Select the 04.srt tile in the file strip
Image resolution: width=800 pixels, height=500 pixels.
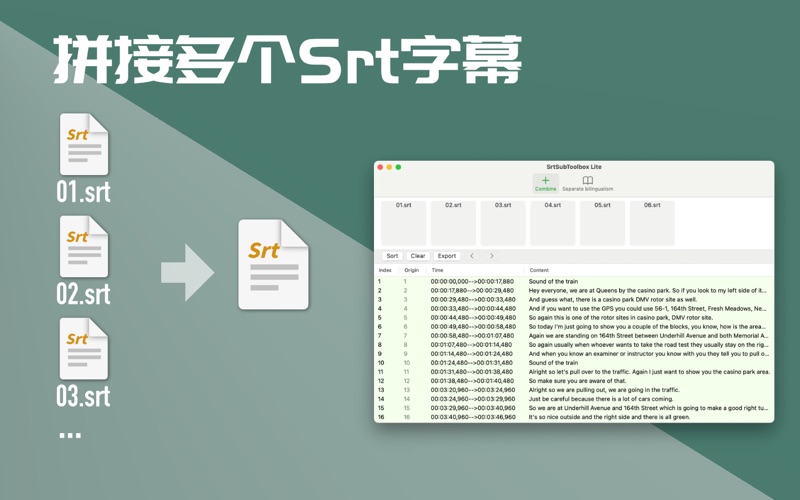tap(553, 222)
